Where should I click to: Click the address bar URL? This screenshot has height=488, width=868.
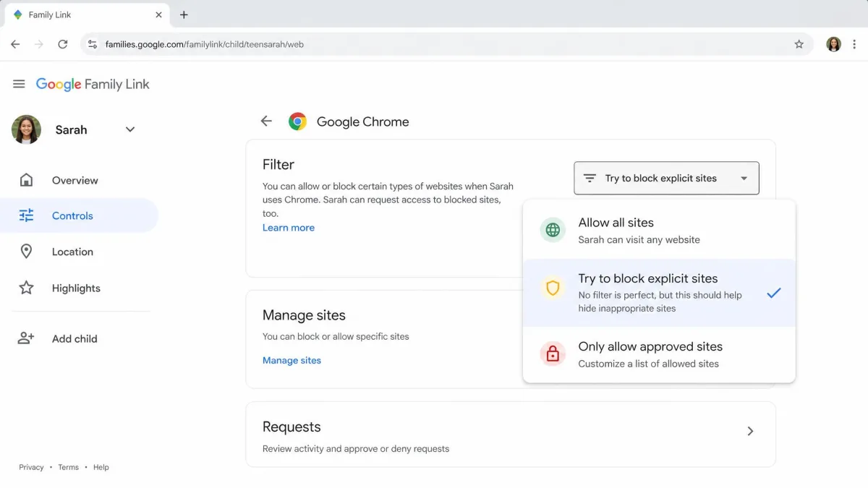[205, 44]
